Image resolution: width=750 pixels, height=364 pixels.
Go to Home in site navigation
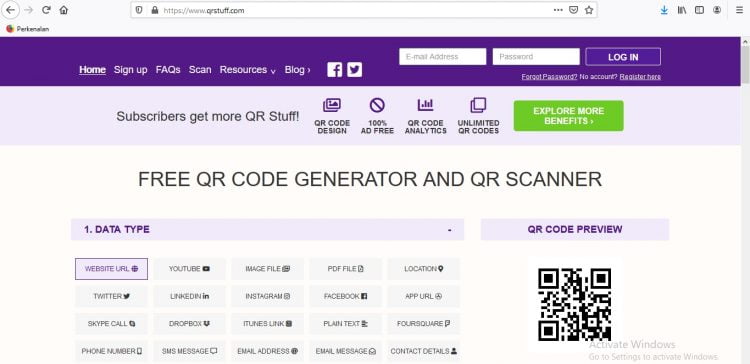tap(92, 70)
